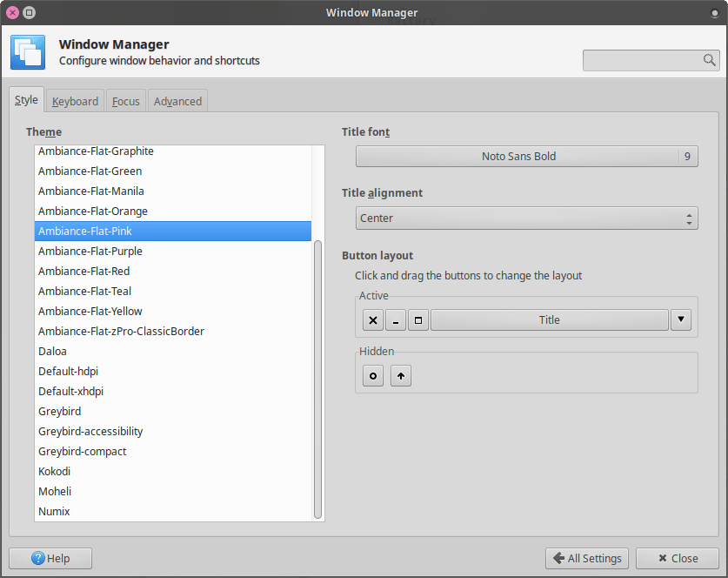Viewport: 728px width, 578px height.
Task: Select the Kokodi theme
Action: 173,471
